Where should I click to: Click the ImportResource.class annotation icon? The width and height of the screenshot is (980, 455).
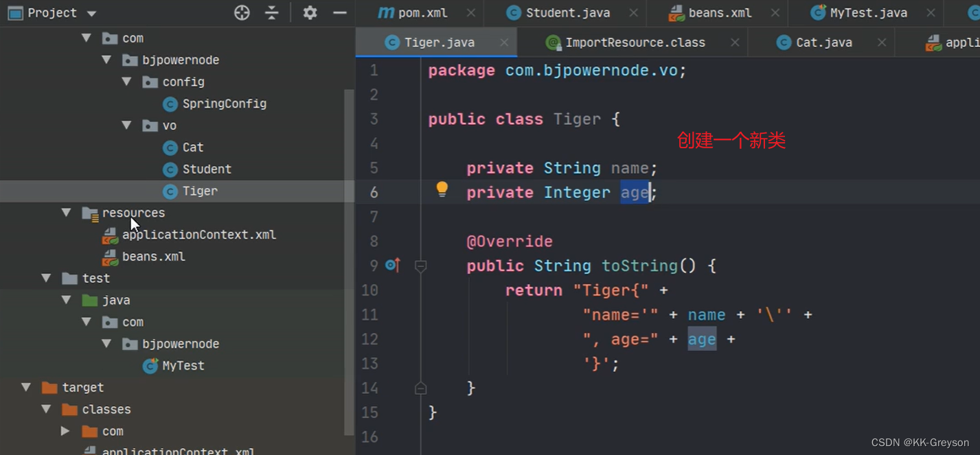pyautogui.click(x=553, y=43)
